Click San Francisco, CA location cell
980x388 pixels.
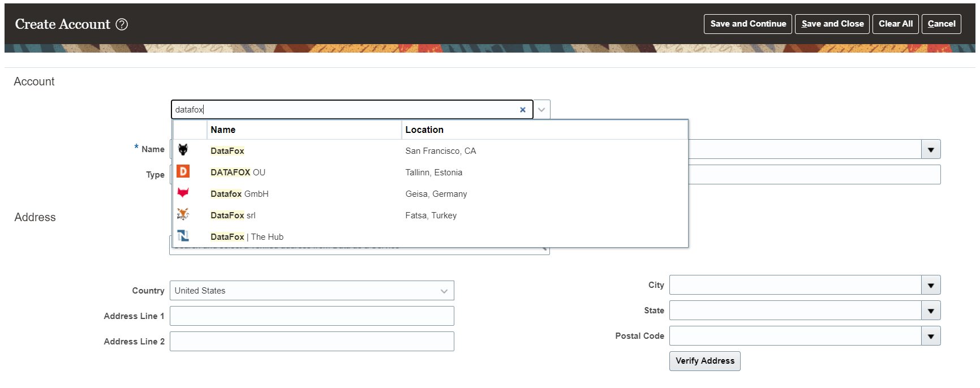click(x=441, y=151)
